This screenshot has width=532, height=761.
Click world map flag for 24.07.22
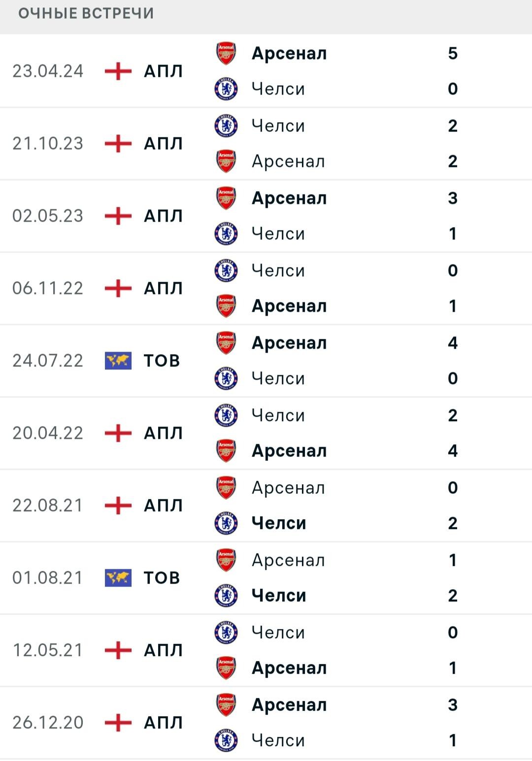point(118,361)
